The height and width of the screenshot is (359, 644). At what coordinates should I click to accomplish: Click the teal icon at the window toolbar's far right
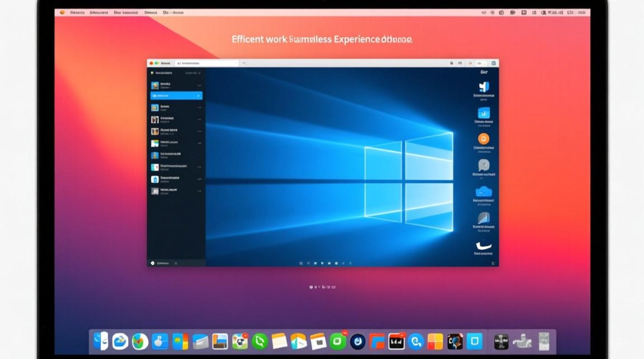click(494, 63)
